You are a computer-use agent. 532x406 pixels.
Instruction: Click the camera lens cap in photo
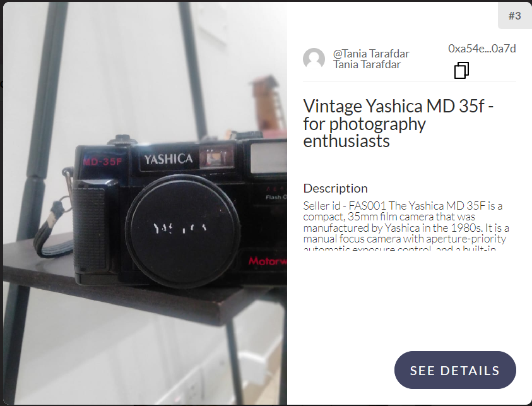click(x=183, y=231)
